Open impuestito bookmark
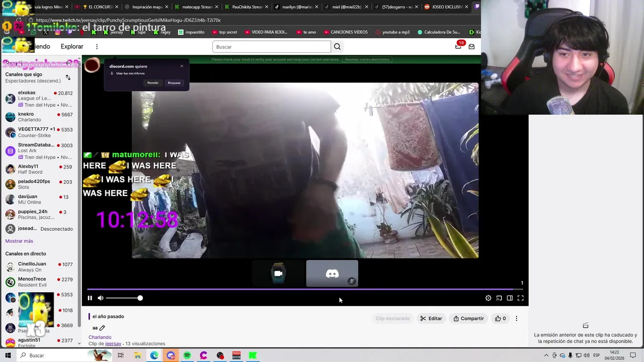The width and height of the screenshot is (644, 362). click(191, 32)
